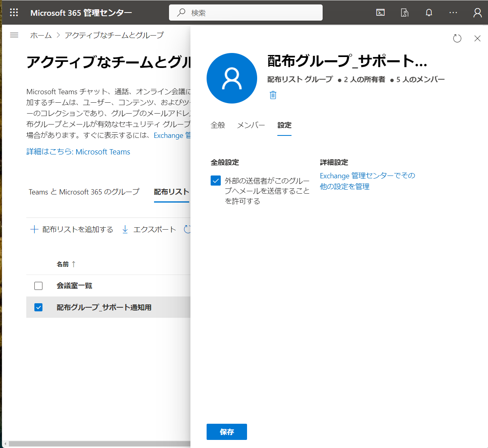Click the エクスポート button
The height and width of the screenshot is (448, 488).
[x=149, y=229]
